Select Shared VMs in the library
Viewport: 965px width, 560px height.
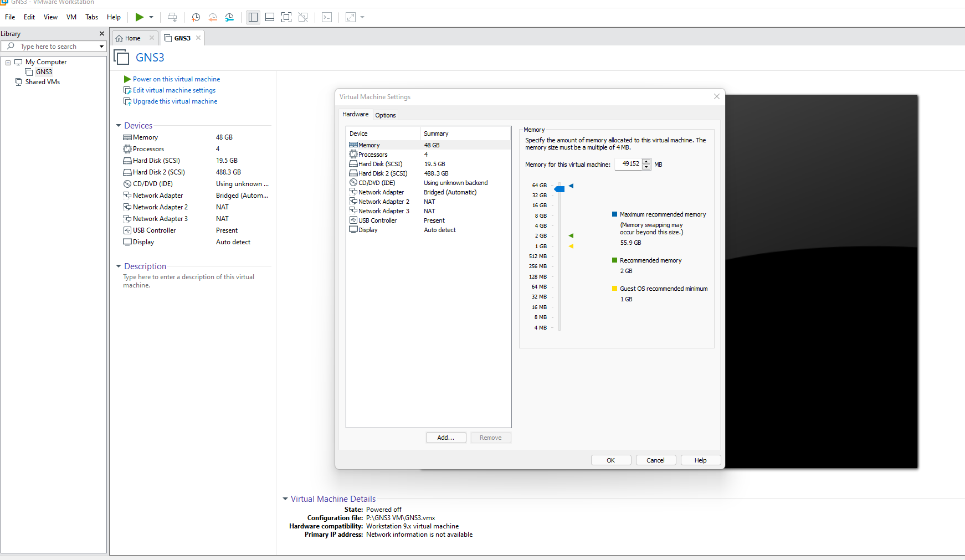pos(43,82)
